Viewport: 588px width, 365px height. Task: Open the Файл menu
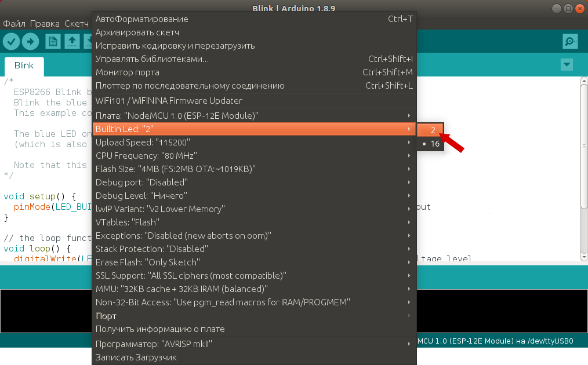tap(14, 24)
